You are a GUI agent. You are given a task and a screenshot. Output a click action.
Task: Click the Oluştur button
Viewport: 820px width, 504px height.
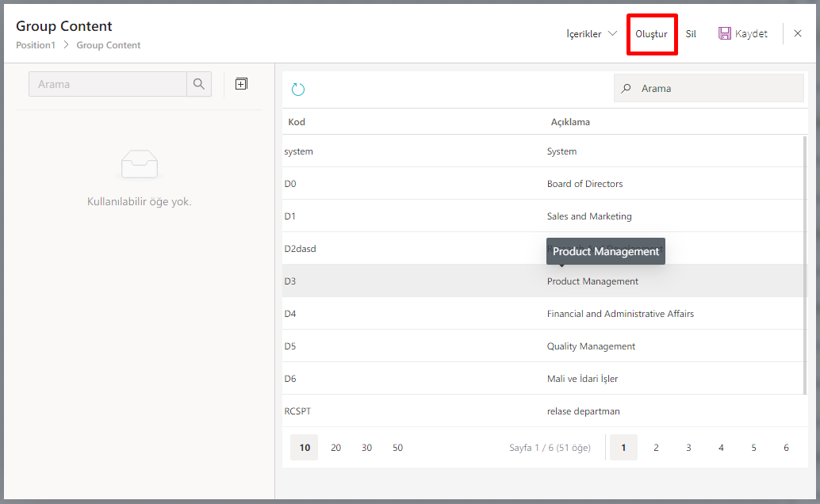(x=651, y=34)
